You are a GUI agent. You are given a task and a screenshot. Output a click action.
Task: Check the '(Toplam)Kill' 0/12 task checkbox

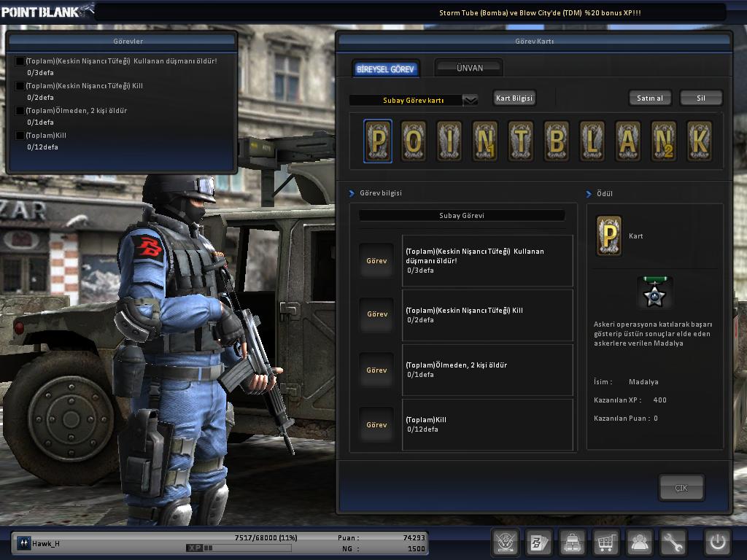coord(20,136)
